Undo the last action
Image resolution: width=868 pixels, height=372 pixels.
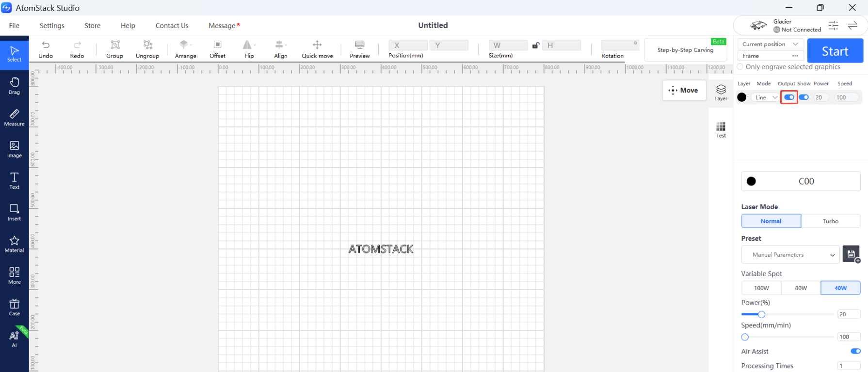(46, 49)
